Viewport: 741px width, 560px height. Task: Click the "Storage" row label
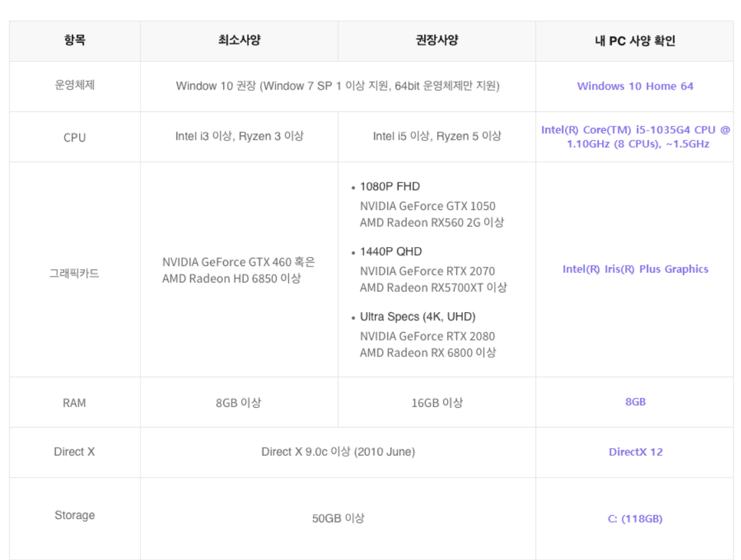(74, 515)
